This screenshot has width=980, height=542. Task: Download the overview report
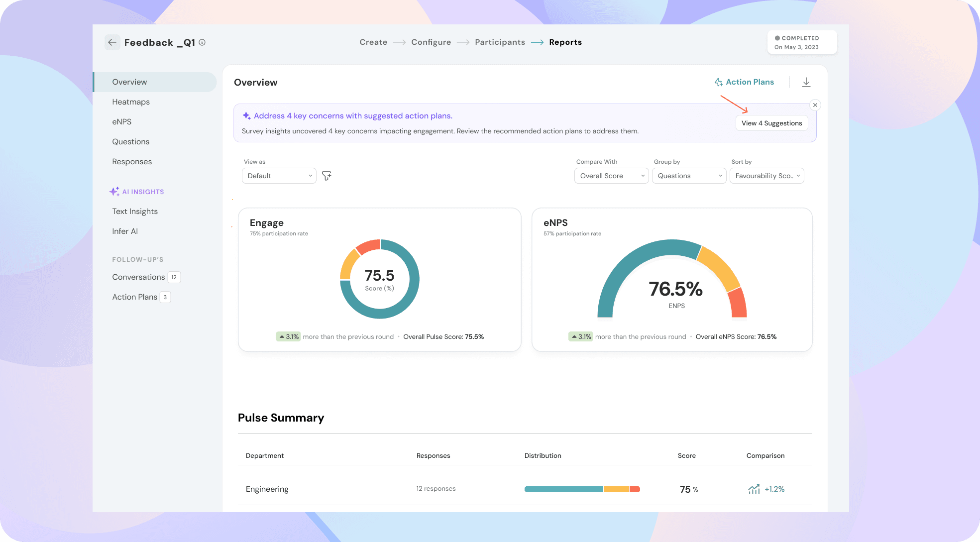pyautogui.click(x=806, y=82)
